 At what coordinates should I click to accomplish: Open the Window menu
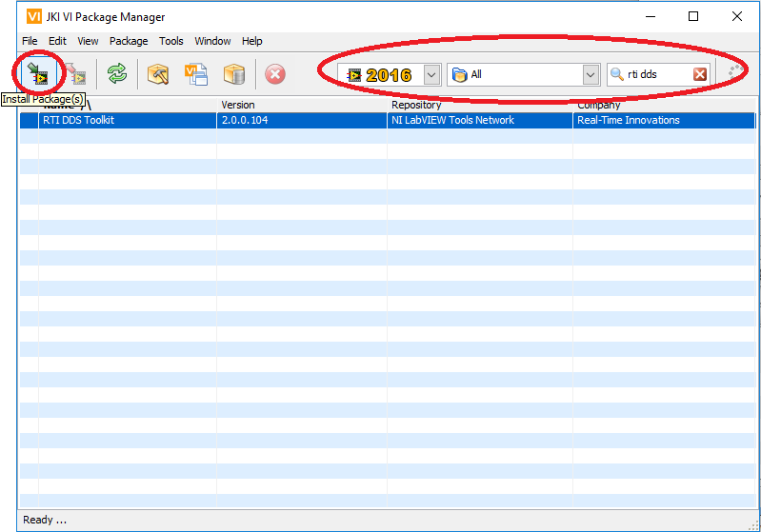(212, 41)
